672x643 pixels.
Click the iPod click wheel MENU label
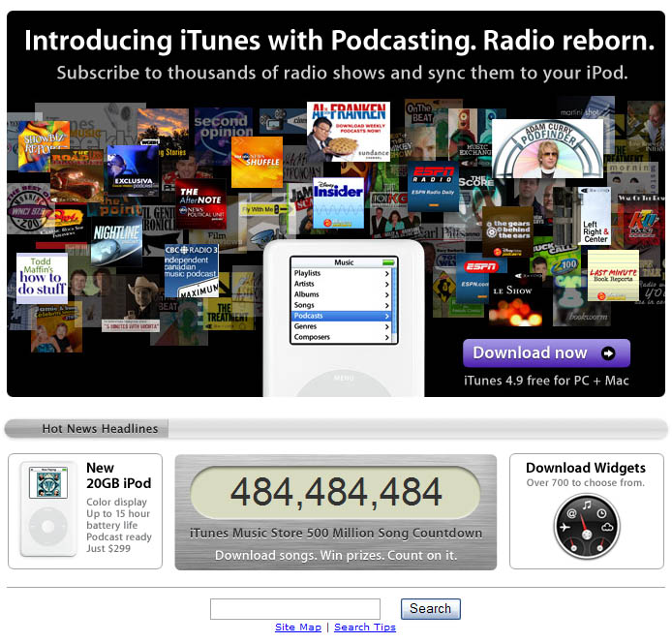click(x=344, y=378)
